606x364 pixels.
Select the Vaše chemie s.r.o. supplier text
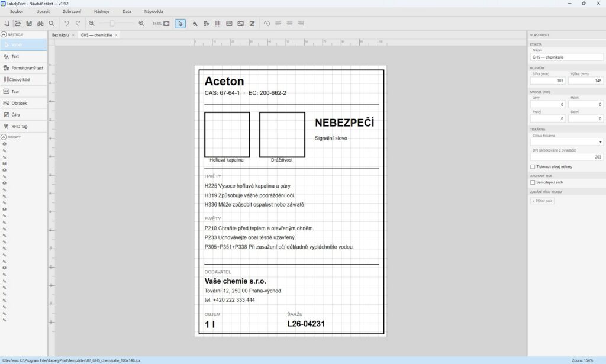(x=236, y=281)
